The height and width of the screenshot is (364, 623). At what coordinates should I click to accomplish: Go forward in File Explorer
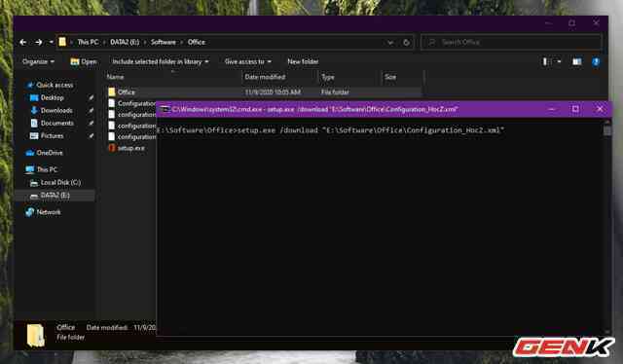point(39,42)
